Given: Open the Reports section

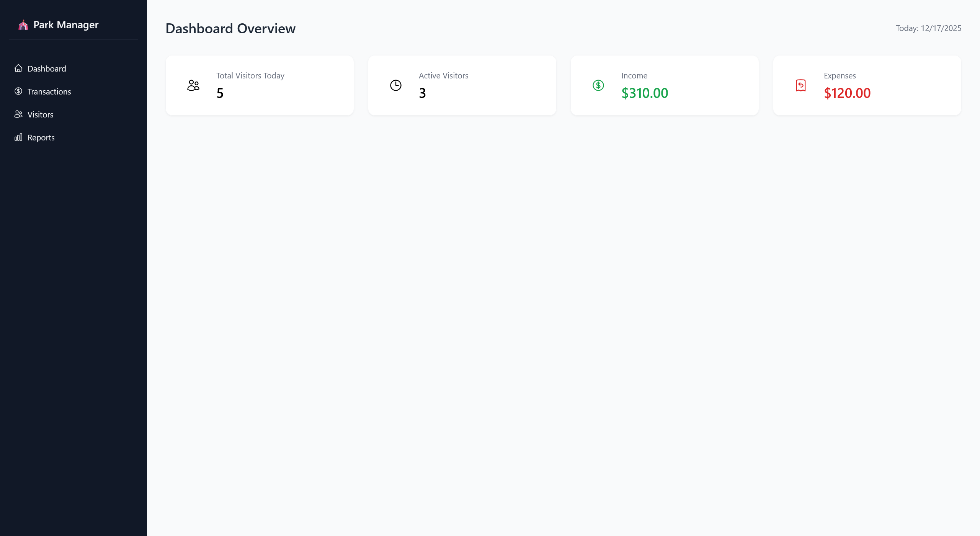Looking at the screenshot, I should pos(41,137).
